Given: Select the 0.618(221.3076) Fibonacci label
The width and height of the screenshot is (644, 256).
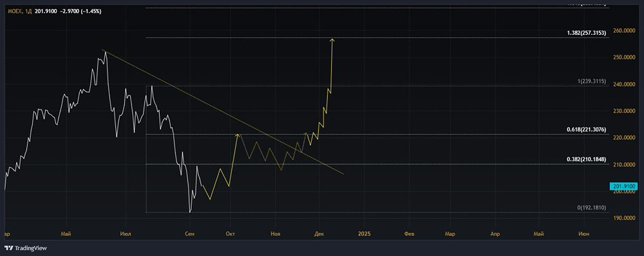Looking at the screenshot, I should pos(587,129).
